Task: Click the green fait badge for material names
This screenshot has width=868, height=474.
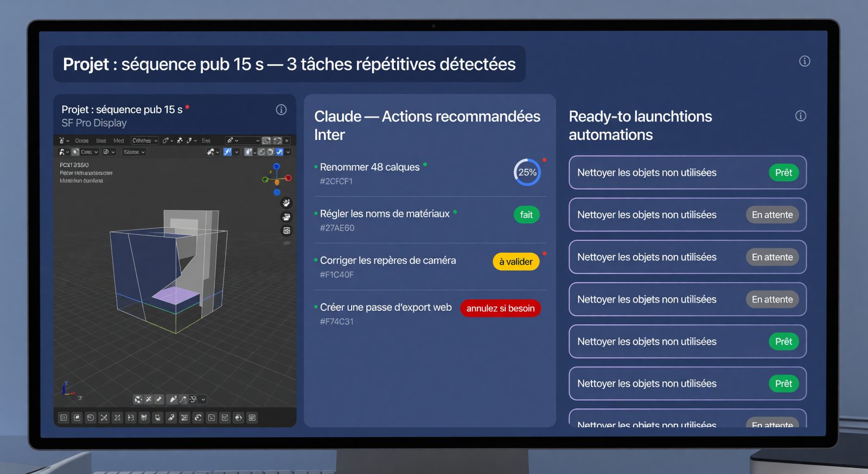Action: (x=526, y=215)
